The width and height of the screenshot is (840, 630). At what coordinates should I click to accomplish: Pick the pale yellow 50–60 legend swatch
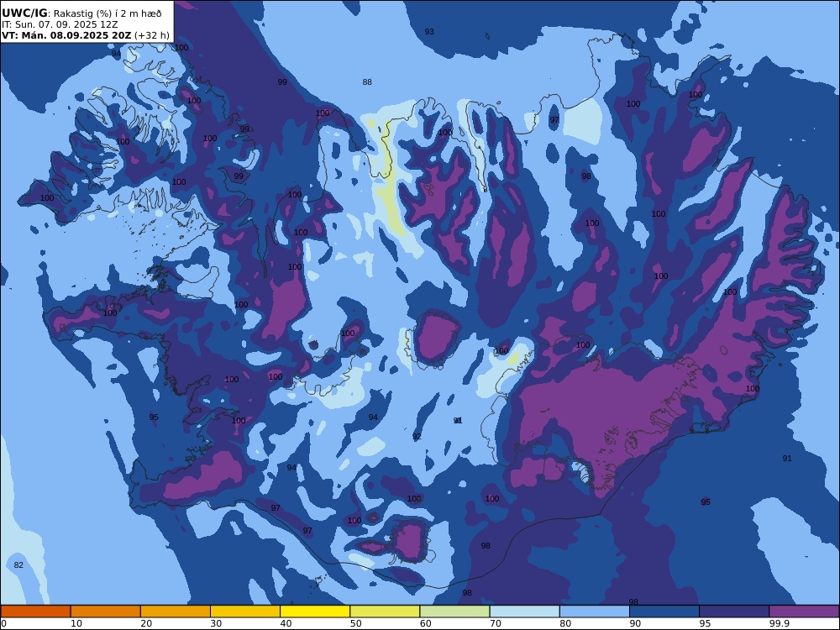pyautogui.click(x=385, y=612)
